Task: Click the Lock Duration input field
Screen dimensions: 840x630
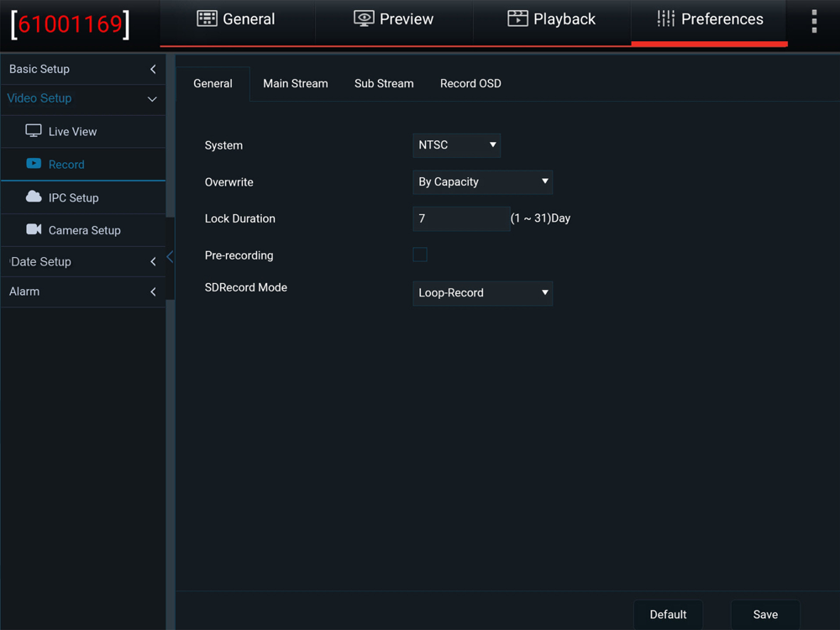Action: point(460,218)
